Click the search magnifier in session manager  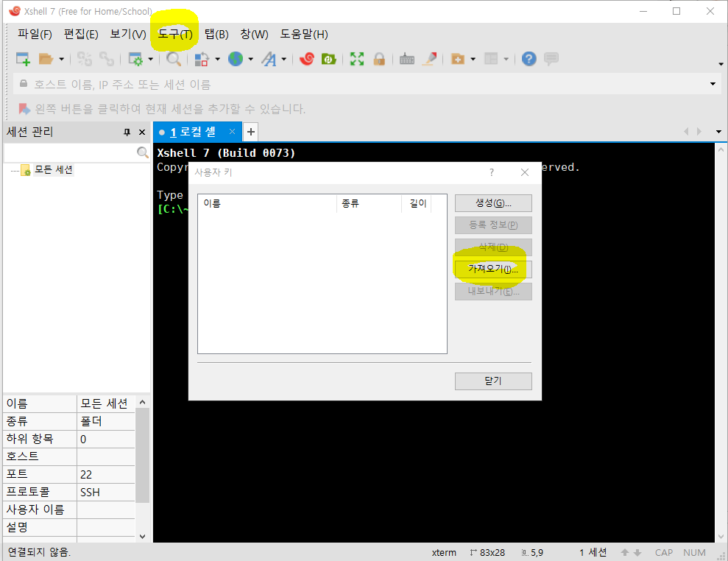point(143,152)
